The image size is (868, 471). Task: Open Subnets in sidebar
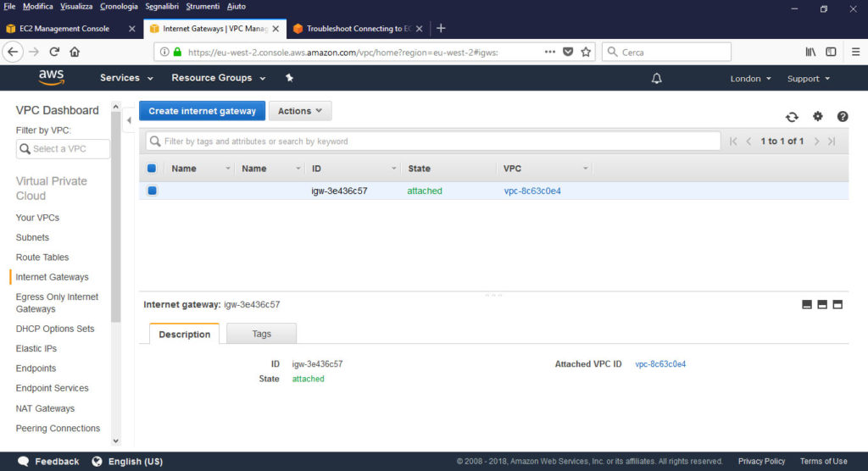[x=32, y=237]
